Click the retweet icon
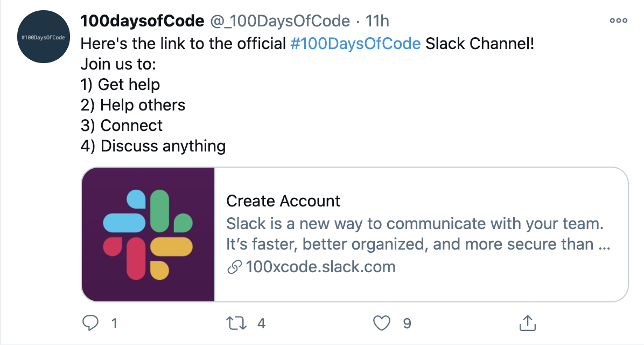This screenshot has height=345, width=644. pos(235,322)
